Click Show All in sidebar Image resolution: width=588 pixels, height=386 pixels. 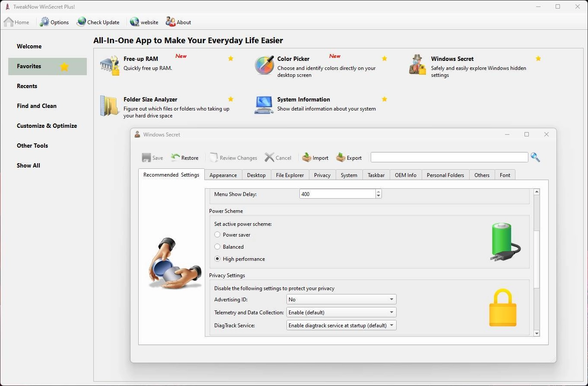[x=48, y=165]
